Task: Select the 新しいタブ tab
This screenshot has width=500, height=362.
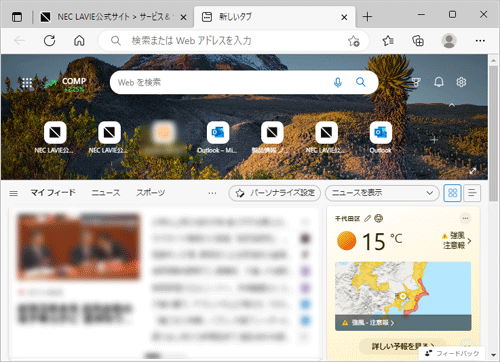Action: point(275,17)
